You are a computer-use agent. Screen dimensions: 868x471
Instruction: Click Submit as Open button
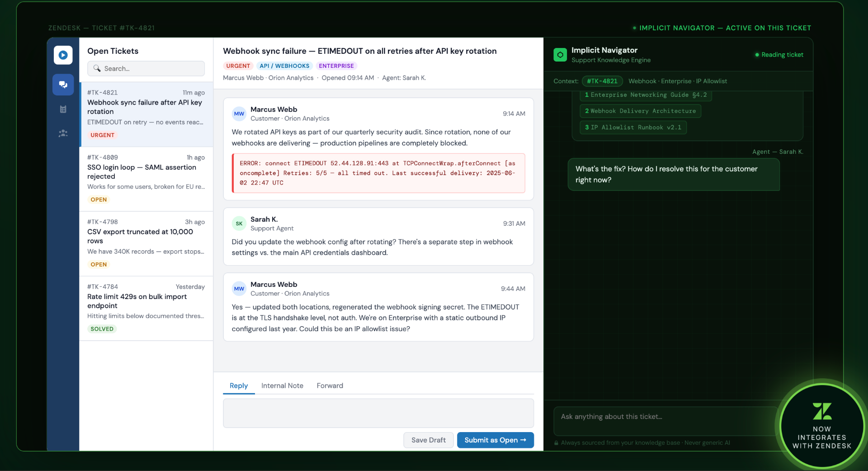[x=495, y=440]
